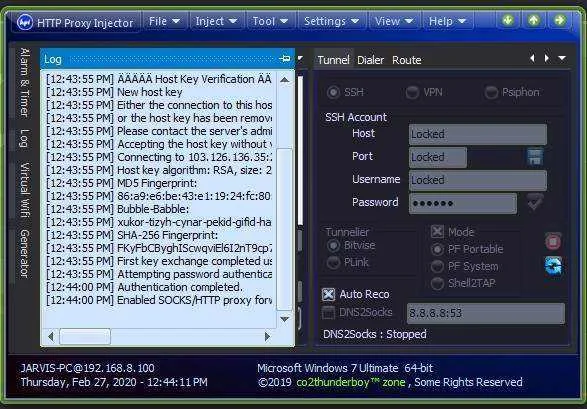Click the 'Enabled SOCKS/HTTP proxy' log line

point(159,300)
